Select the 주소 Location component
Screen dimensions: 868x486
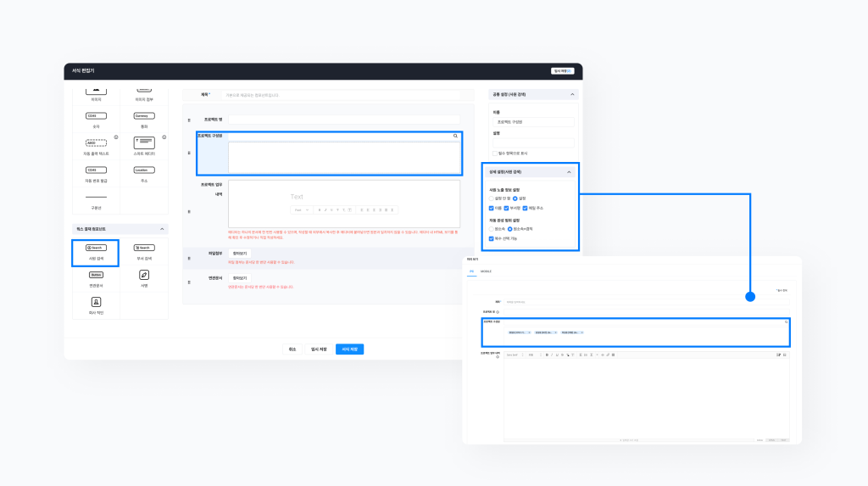coord(144,170)
